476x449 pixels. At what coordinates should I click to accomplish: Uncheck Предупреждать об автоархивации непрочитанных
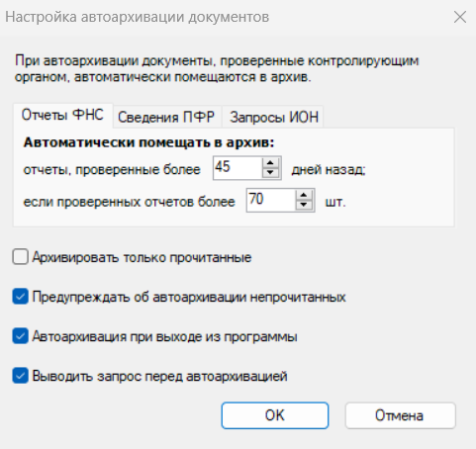coord(21,297)
